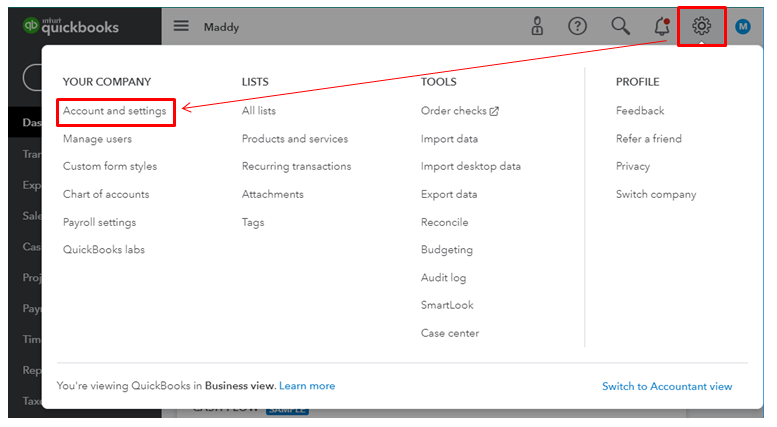Go to Chart of accounts

[106, 194]
